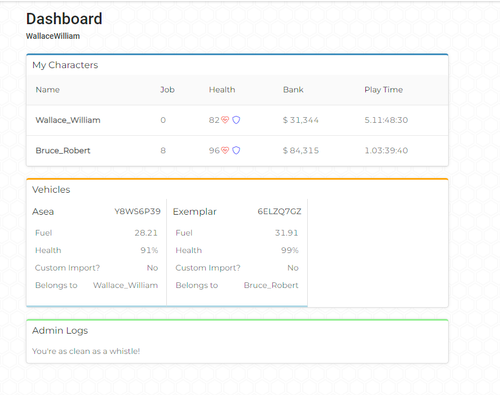Click the WallaceWilliam username under Dashboard
The width and height of the screenshot is (500, 395).
coord(53,36)
